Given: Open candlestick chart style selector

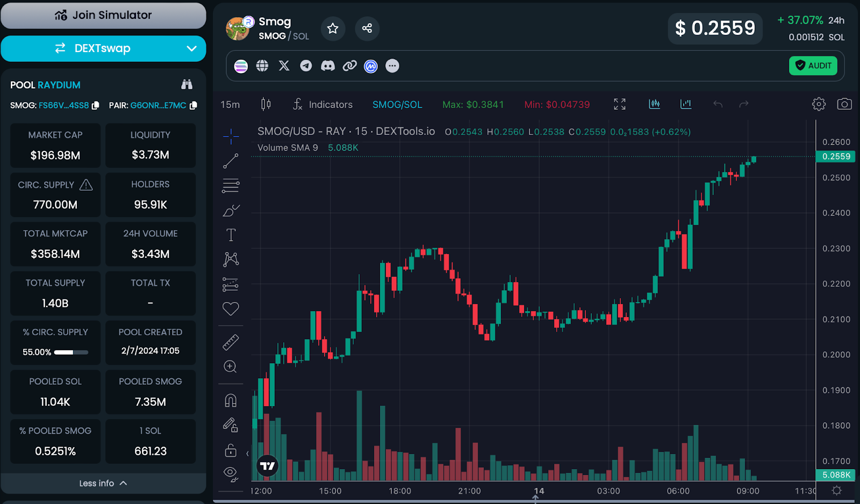Looking at the screenshot, I should 266,104.
